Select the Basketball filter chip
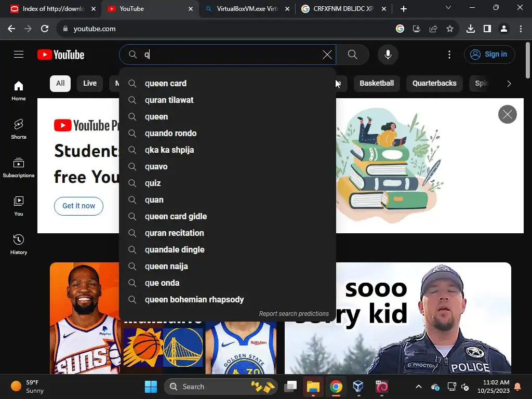 tap(377, 84)
